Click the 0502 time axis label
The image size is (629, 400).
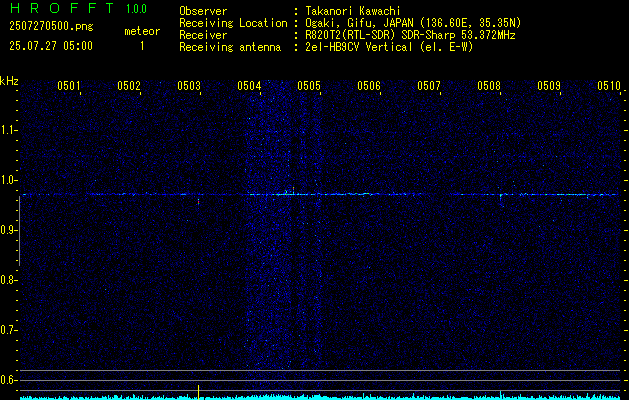tap(129, 85)
